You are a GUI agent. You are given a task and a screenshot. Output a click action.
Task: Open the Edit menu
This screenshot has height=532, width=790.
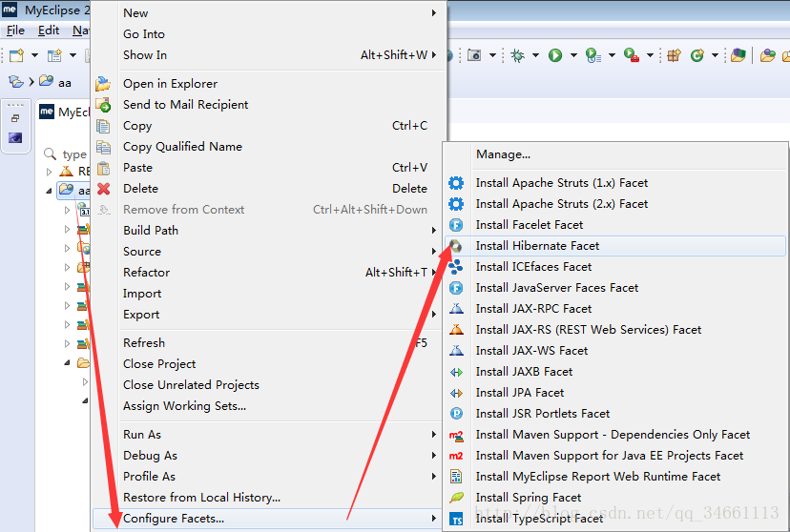[x=49, y=31]
